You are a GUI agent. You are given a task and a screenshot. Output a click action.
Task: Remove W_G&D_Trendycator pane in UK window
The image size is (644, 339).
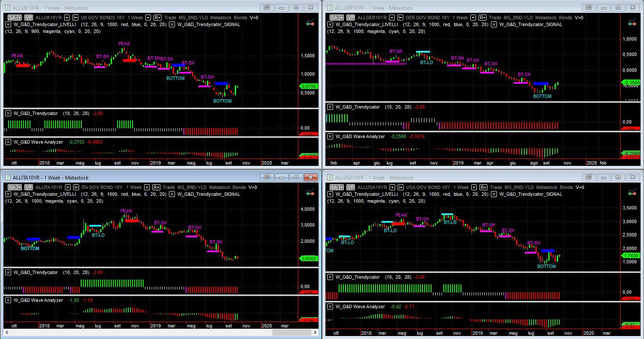click(8, 113)
